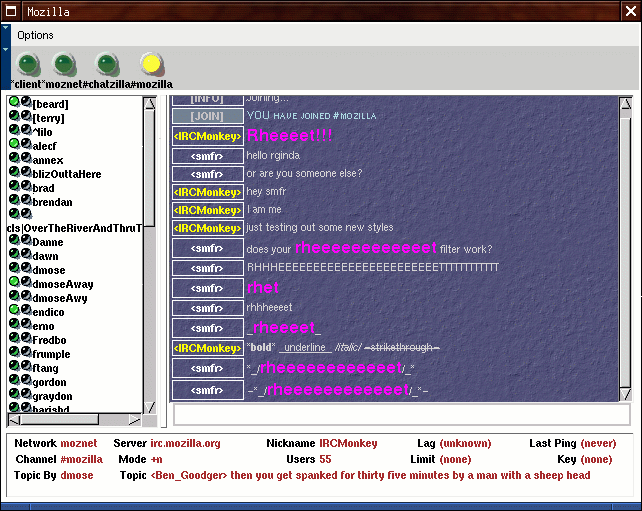Click the op status dot beside frumple
This screenshot has height=511, width=642.
(14, 352)
